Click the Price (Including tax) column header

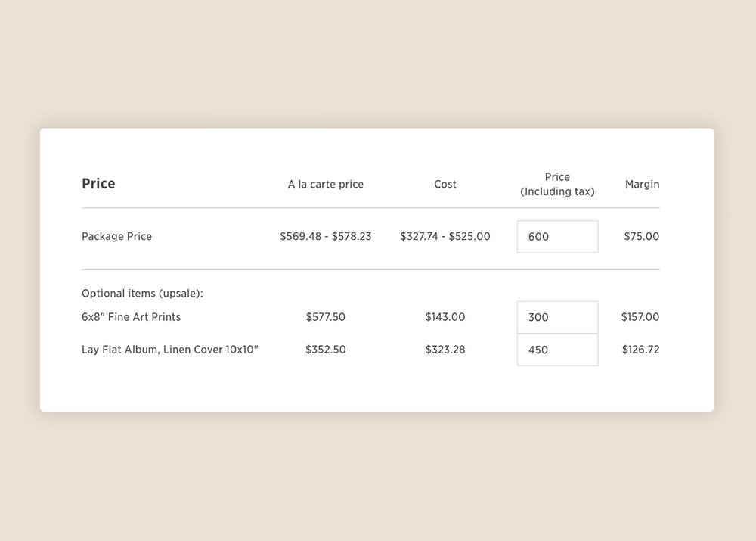pos(557,184)
